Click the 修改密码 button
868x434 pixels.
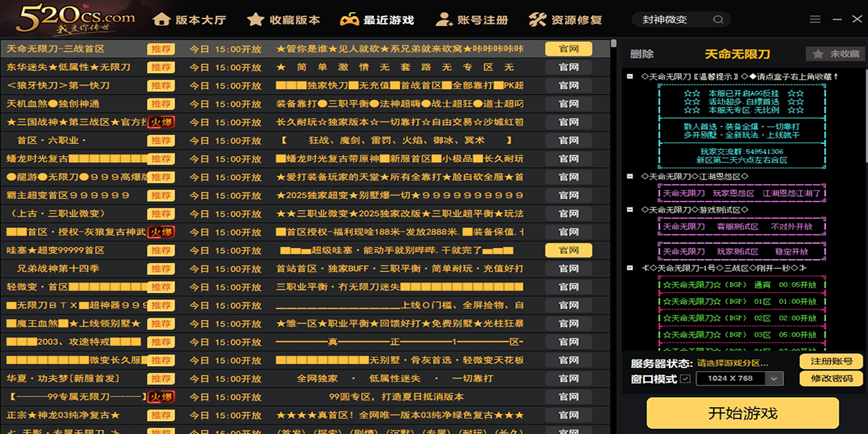click(x=832, y=380)
